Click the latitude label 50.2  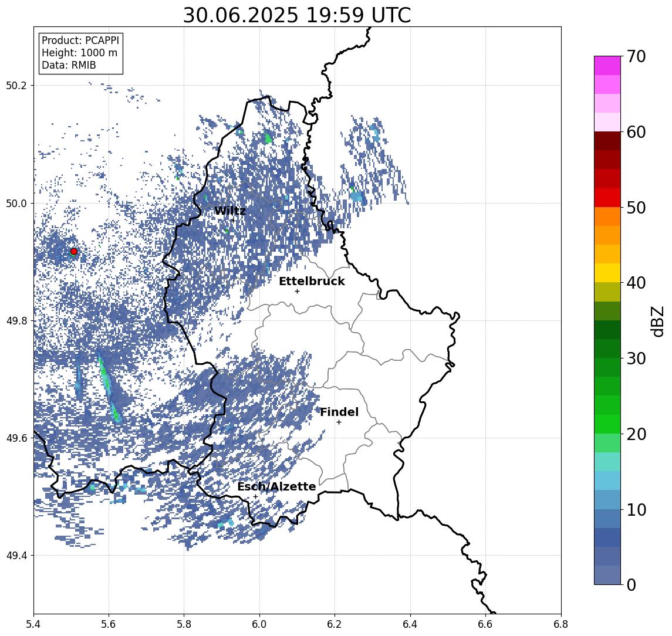[x=16, y=85]
